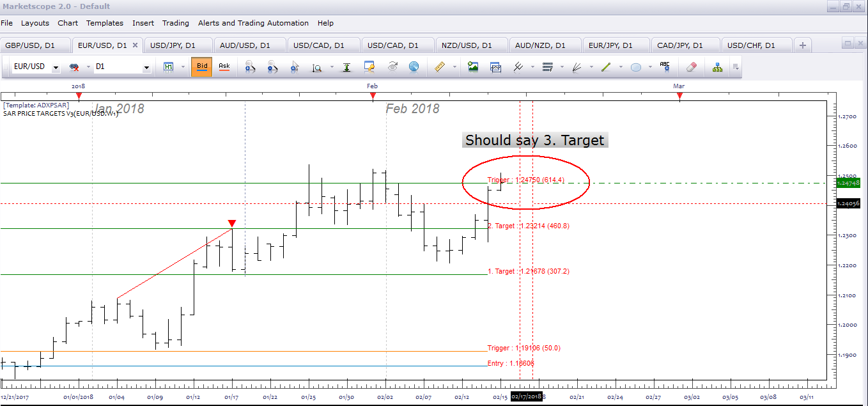Select the cursor zoom pointer tool

(x=294, y=66)
